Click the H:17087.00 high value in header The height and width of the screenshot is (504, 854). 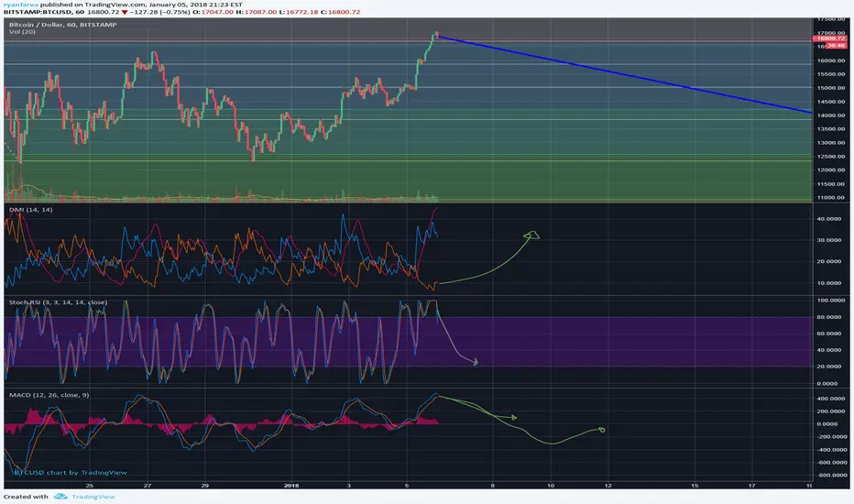coord(256,11)
